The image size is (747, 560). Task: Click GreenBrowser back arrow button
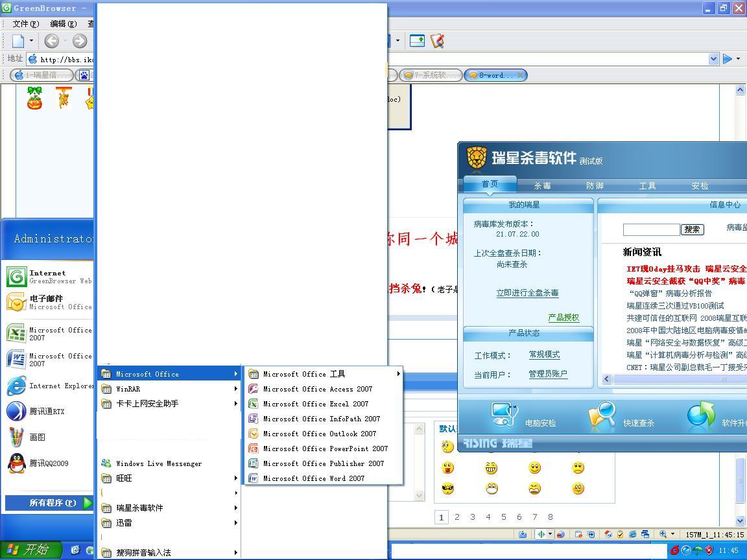(x=51, y=41)
